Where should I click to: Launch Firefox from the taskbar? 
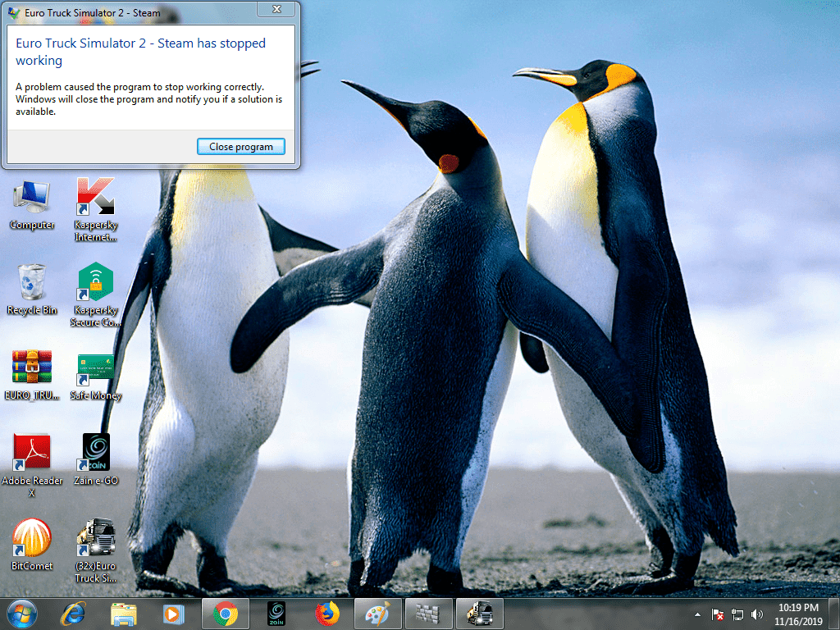[327, 614]
